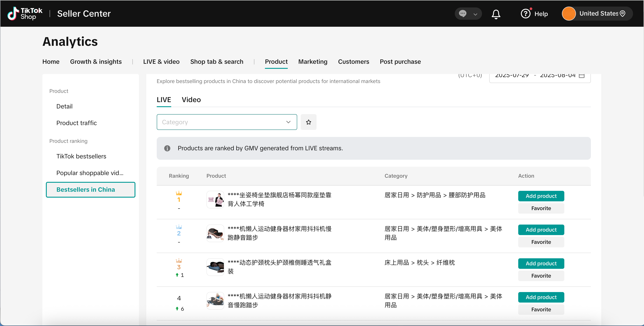Click the rank 4 product thumbnail
The image size is (644, 326).
(x=215, y=301)
